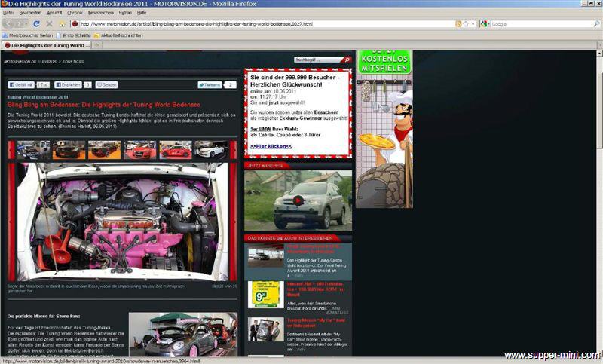
Task: Open the Firefox home page icon
Action: pyautogui.click(x=62, y=24)
